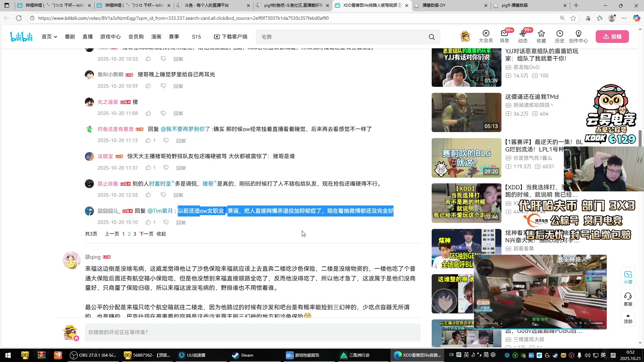Image resolution: width=644 pixels, height=362 pixels.
Task: Like 法顺宝's comment with thumbs-up
Action: [x=148, y=168]
